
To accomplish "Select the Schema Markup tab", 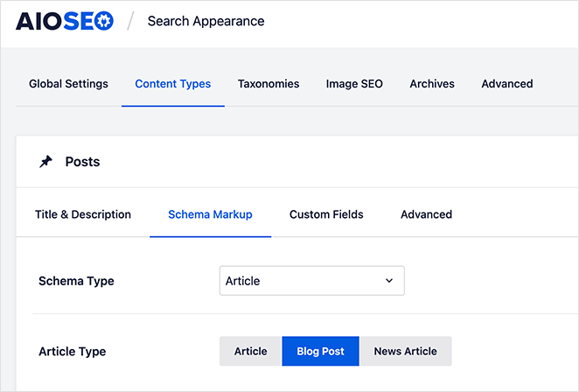I will click(210, 214).
